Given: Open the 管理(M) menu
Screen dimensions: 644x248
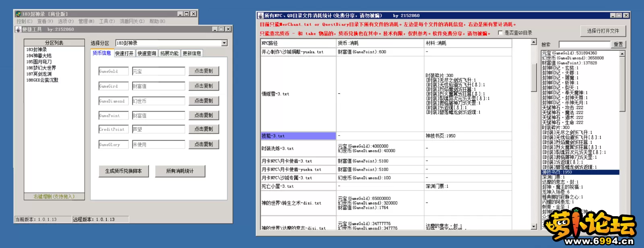Looking at the screenshot, I should coord(86,21).
